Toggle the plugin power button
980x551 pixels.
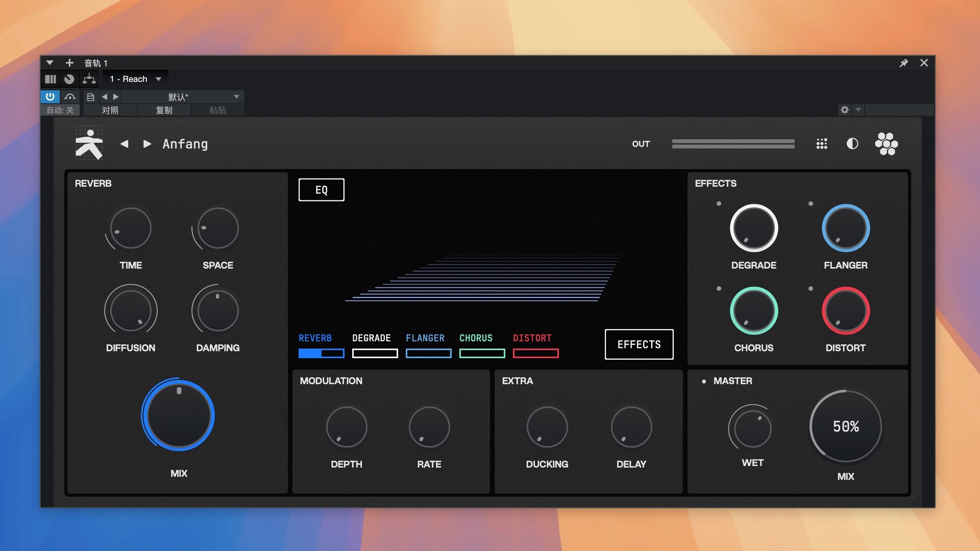pos(50,96)
